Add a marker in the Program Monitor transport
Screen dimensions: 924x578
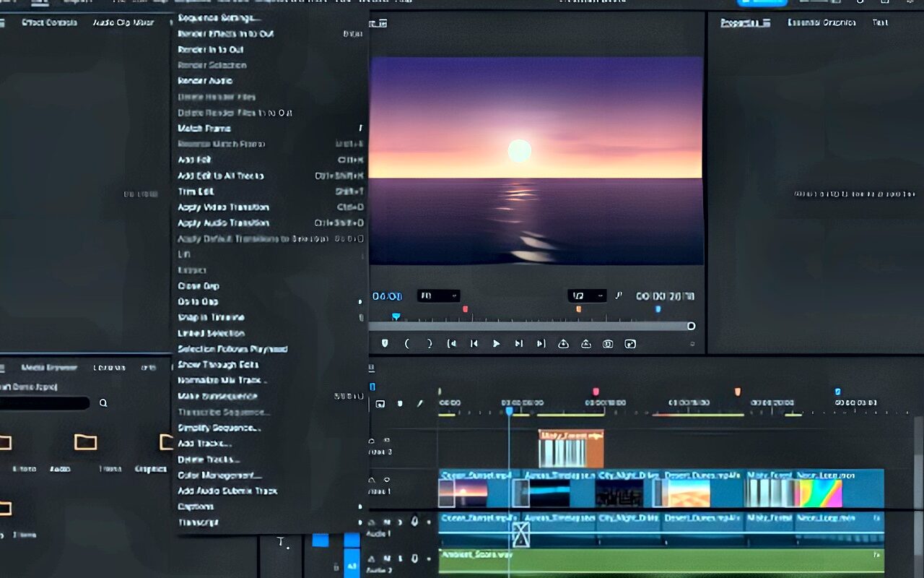tap(385, 344)
